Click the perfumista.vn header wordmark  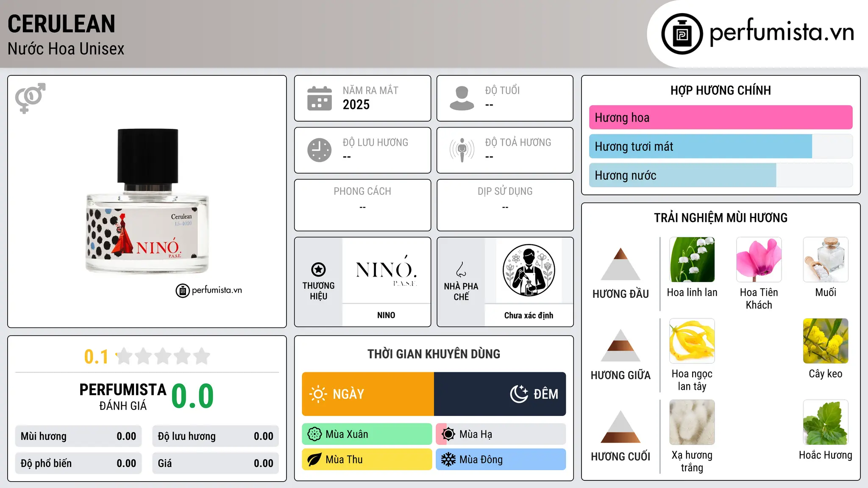pos(782,33)
